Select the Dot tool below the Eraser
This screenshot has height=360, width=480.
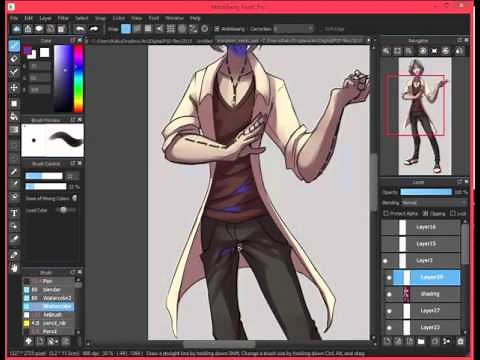[x=14, y=72]
